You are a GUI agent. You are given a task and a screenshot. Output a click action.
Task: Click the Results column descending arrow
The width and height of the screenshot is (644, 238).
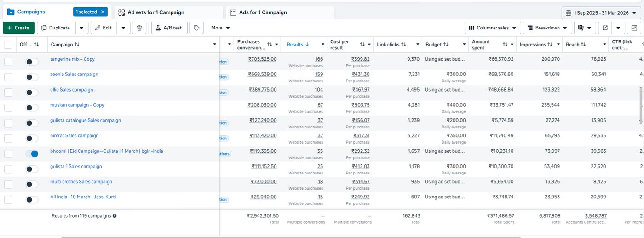tap(307, 45)
